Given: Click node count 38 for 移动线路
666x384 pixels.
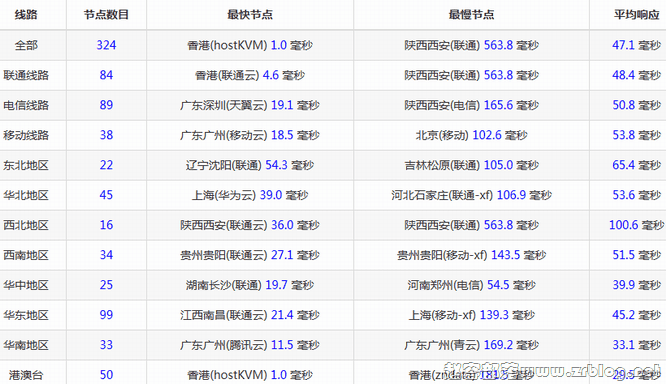Looking at the screenshot, I should coord(106,135).
